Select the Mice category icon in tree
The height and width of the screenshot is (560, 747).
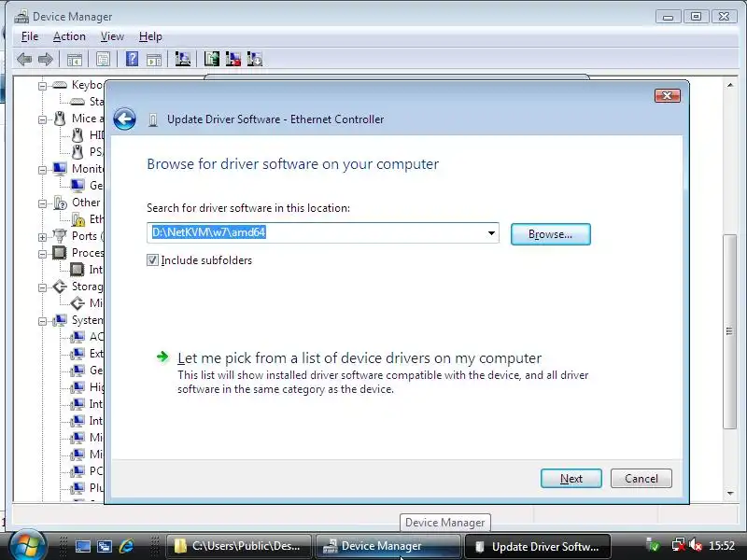[x=60, y=119]
